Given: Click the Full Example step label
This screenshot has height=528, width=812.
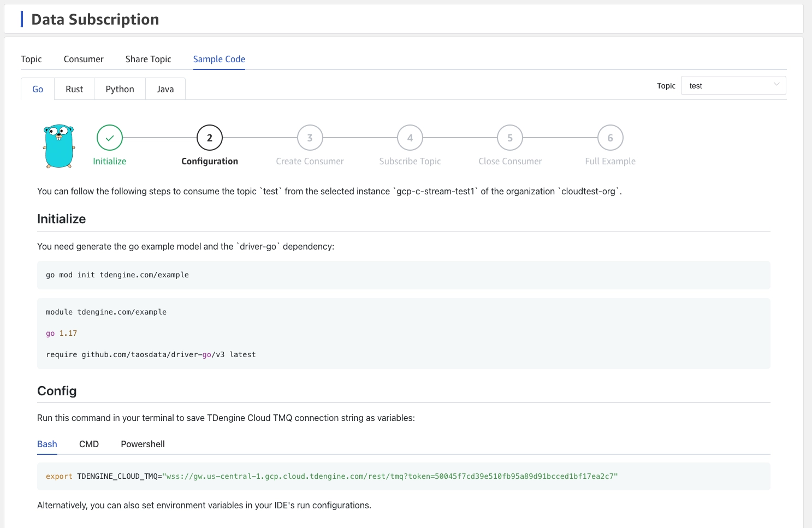Looking at the screenshot, I should 611,161.
